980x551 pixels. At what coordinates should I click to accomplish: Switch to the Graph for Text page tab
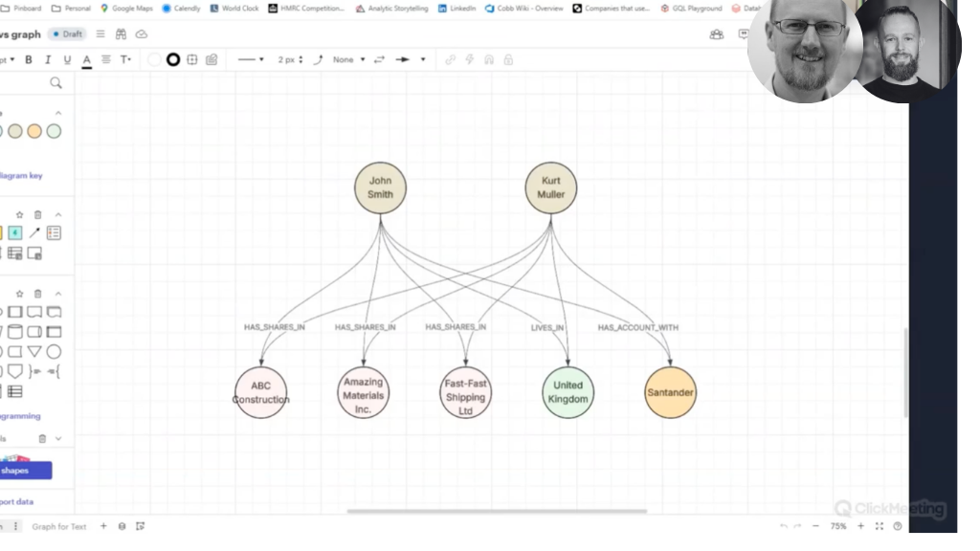pyautogui.click(x=58, y=527)
